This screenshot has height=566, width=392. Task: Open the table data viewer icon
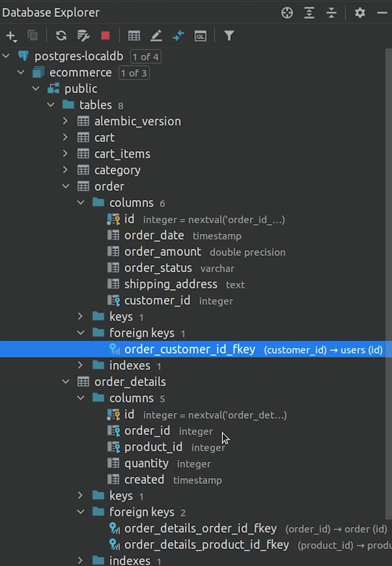point(134,35)
